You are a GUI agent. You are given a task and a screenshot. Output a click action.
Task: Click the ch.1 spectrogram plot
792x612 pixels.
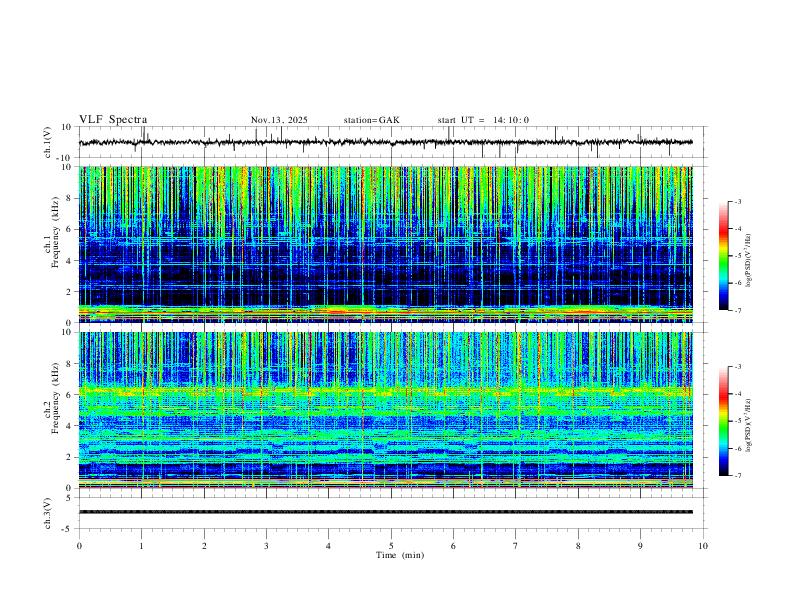click(x=386, y=244)
